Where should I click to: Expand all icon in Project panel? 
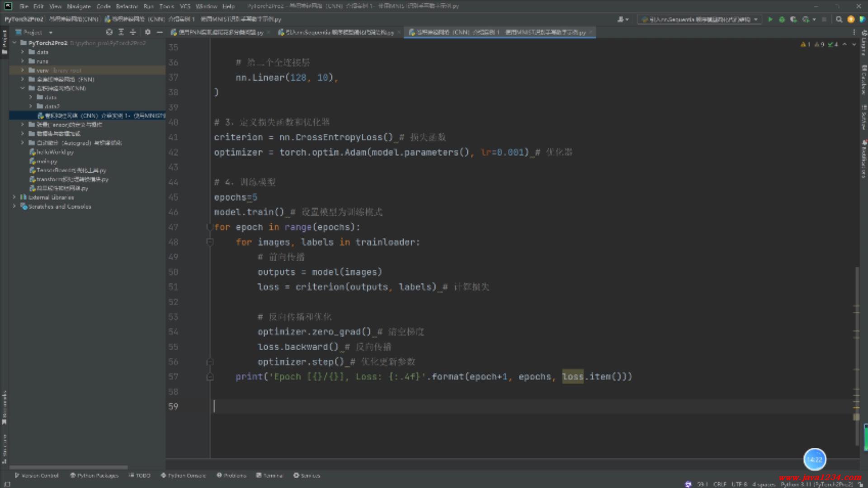121,32
